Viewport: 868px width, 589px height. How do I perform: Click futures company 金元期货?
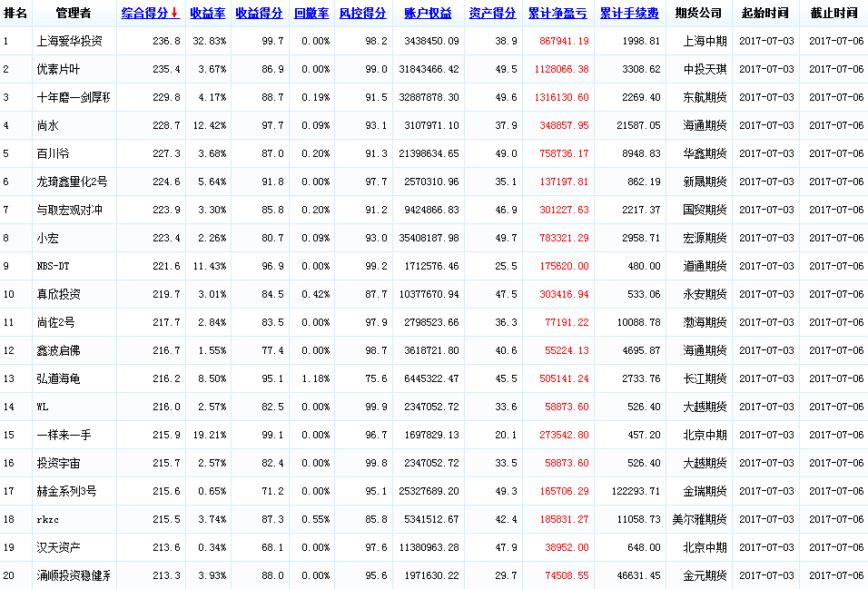[x=705, y=575]
